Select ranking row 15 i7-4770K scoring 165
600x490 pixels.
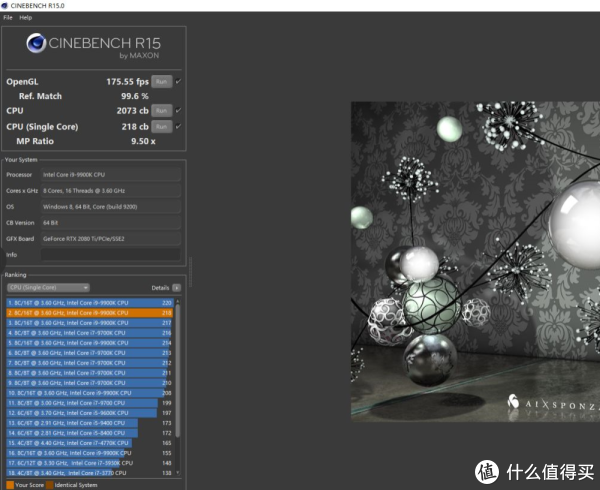click(90, 443)
